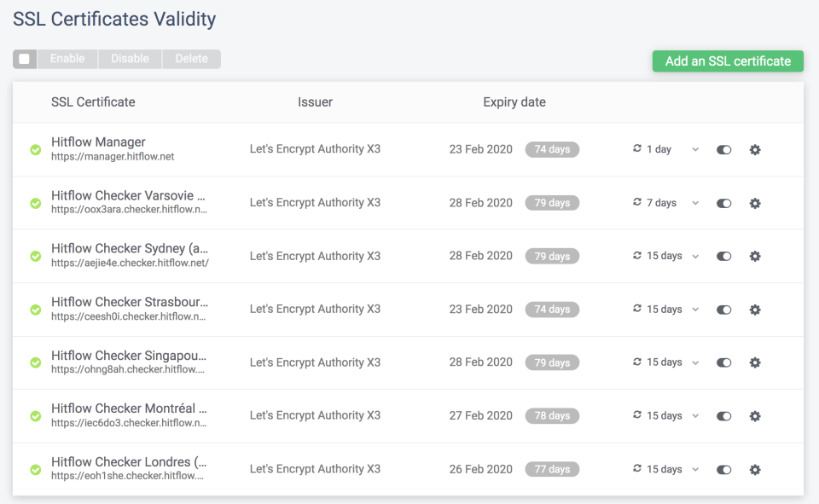Toggle monitoring switch for Hitflow Manager
Screen dimensions: 819x504
coord(723,149)
